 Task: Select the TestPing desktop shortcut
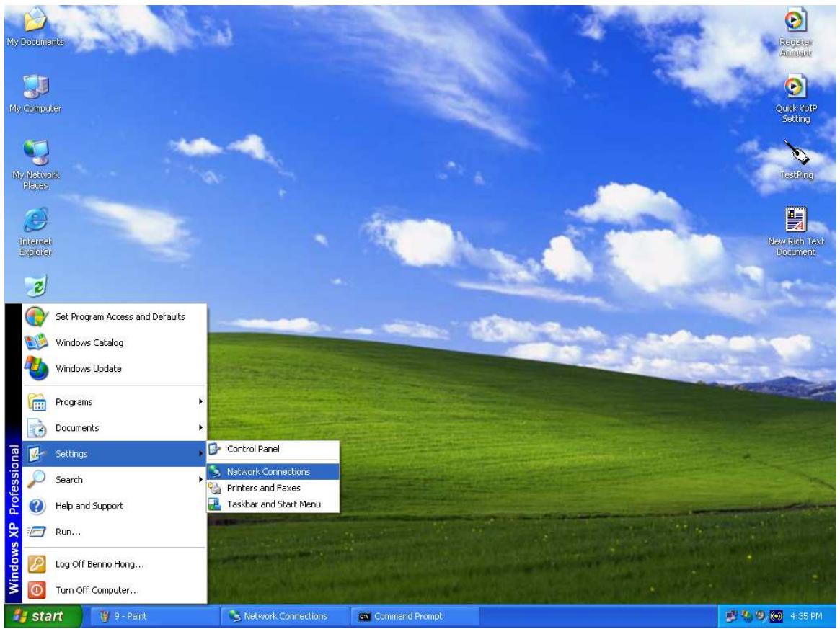[x=796, y=159]
